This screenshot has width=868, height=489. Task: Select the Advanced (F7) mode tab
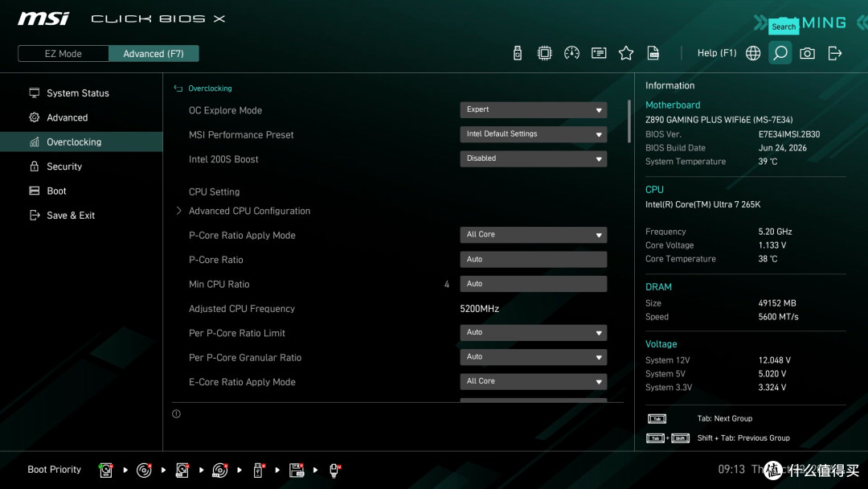[x=154, y=54]
